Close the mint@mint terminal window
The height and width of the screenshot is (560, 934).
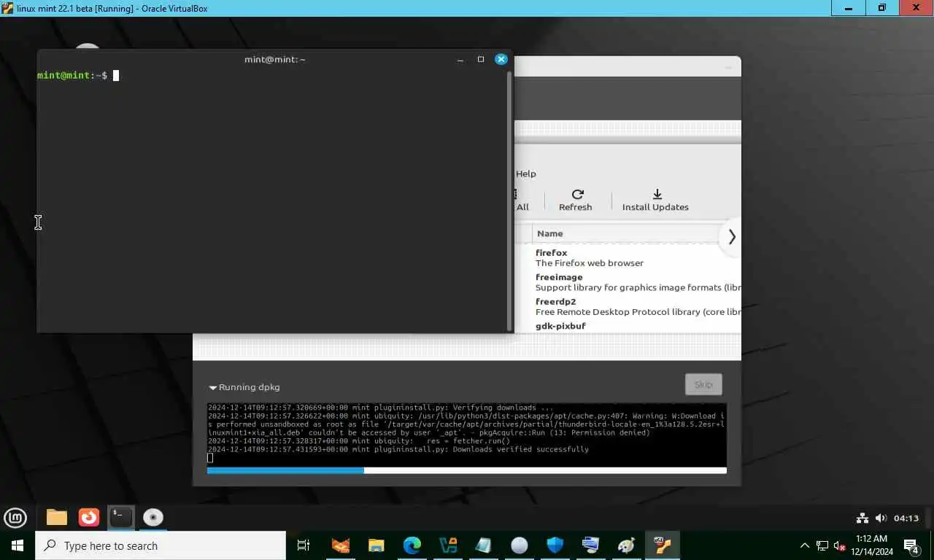(501, 59)
